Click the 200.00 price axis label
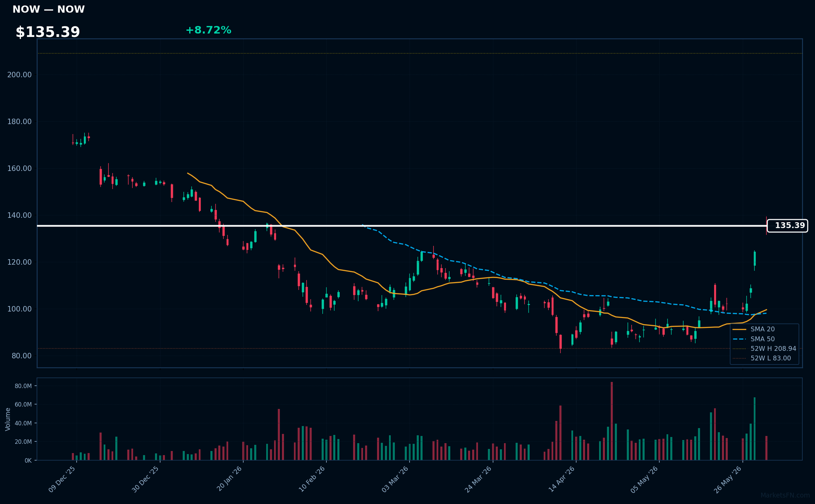815x504 pixels. click(x=20, y=75)
